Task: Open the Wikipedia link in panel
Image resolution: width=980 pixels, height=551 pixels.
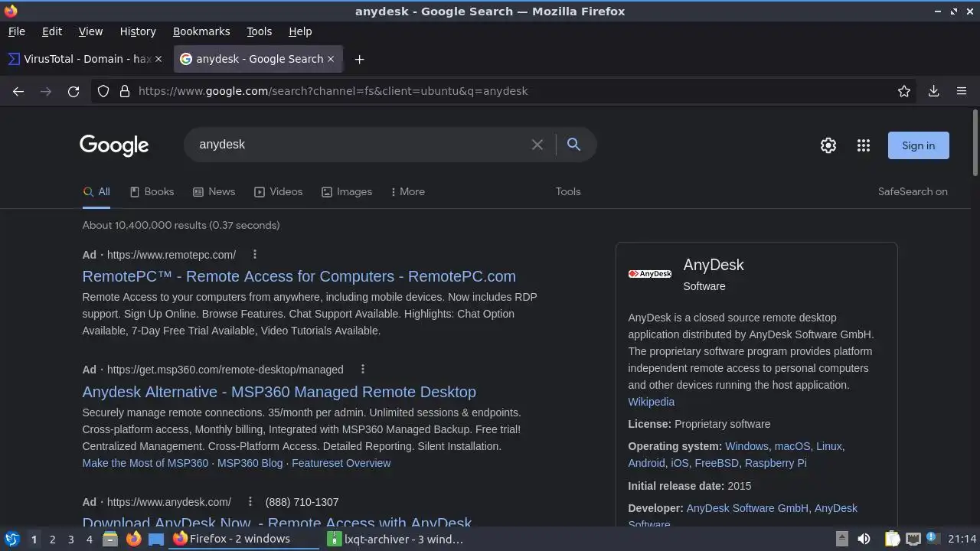Action: (651, 402)
